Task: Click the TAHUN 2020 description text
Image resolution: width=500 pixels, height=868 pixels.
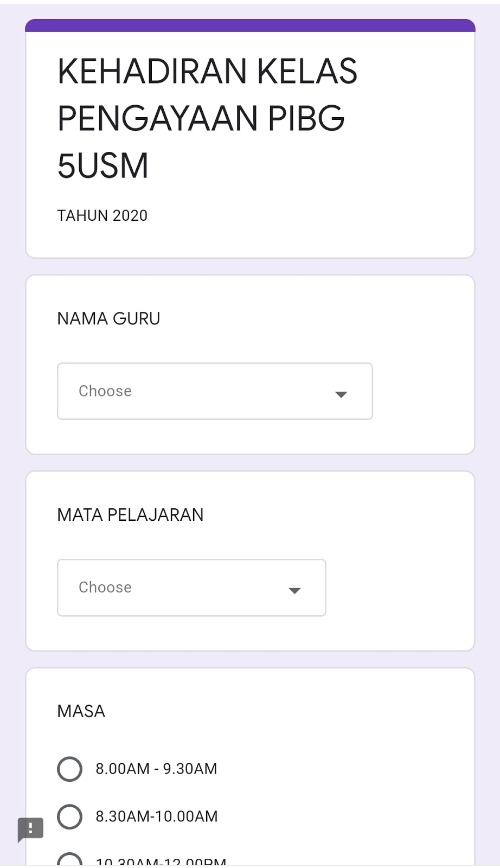Action: click(102, 215)
